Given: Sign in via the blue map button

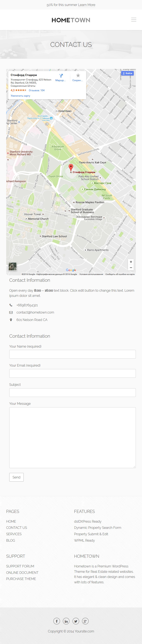Looking at the screenshot, I should [128, 73].
